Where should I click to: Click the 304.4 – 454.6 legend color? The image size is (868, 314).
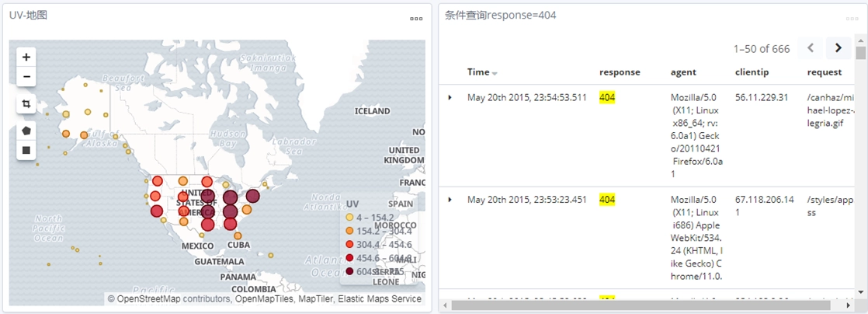click(x=349, y=244)
